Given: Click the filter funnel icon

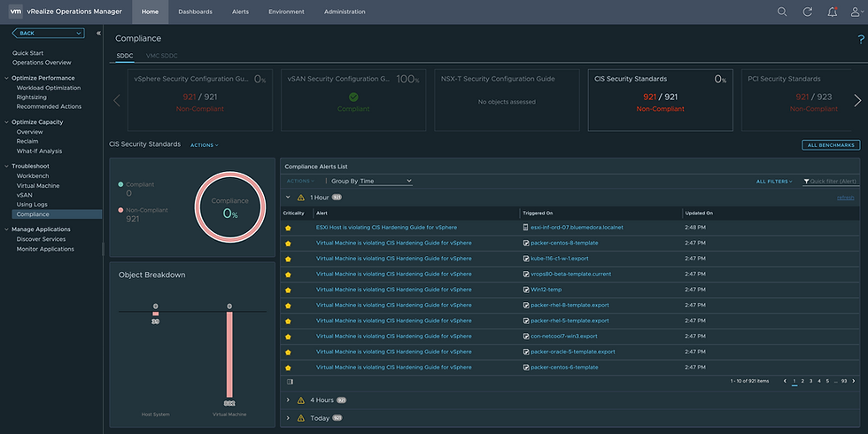Looking at the screenshot, I should [x=806, y=181].
